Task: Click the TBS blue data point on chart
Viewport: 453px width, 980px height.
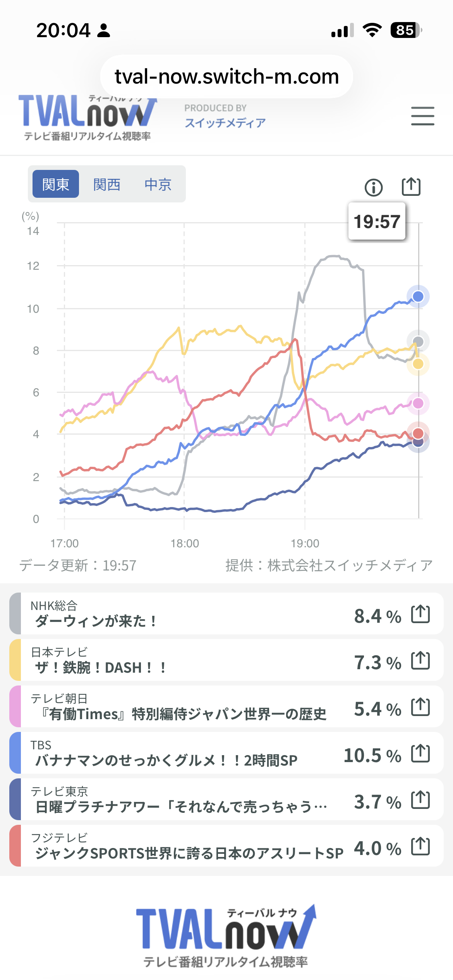Action: coord(418,296)
